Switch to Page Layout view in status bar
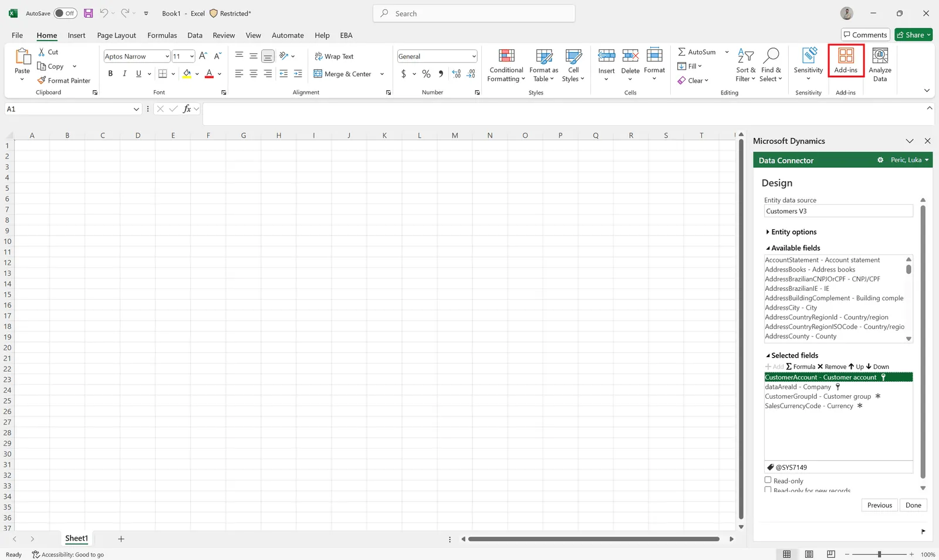Viewport: 939px width, 560px height. (x=809, y=554)
